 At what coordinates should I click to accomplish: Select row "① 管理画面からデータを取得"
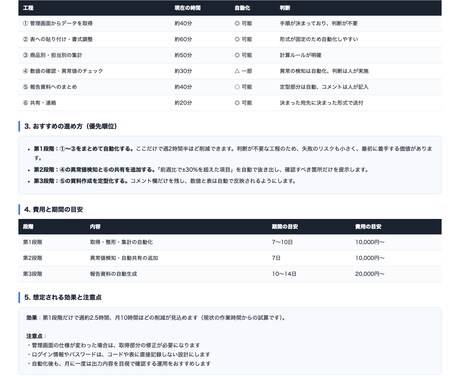tap(230, 23)
